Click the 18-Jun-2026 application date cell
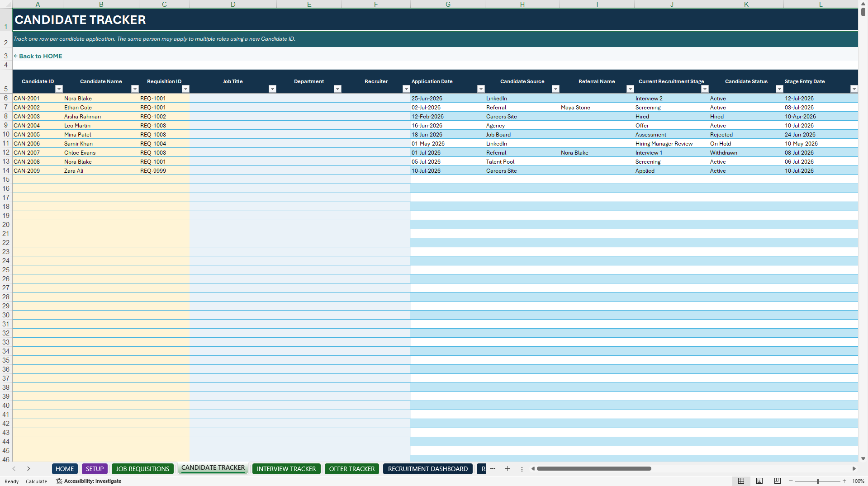Image resolution: width=868 pixels, height=486 pixels. pyautogui.click(x=448, y=134)
